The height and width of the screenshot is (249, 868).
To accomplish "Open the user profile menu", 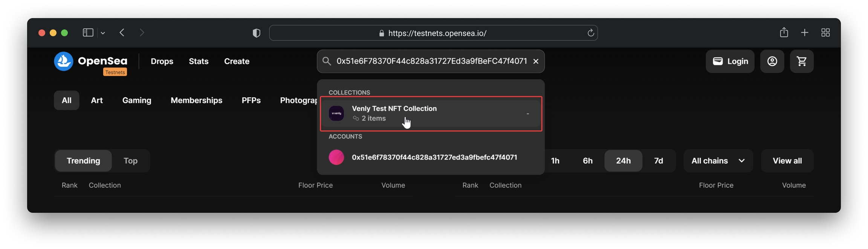I will (x=772, y=61).
